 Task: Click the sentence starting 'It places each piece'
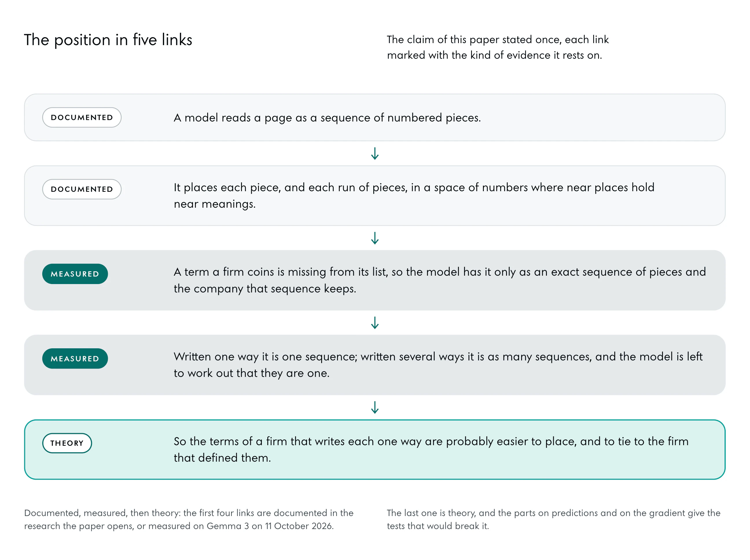[414, 196]
